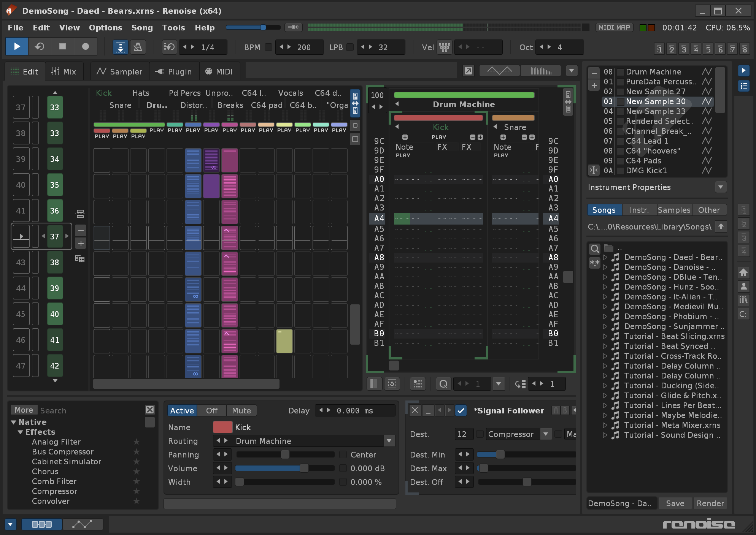The width and height of the screenshot is (756, 535).
Task: Adjust the Volume slider
Action: (285, 468)
